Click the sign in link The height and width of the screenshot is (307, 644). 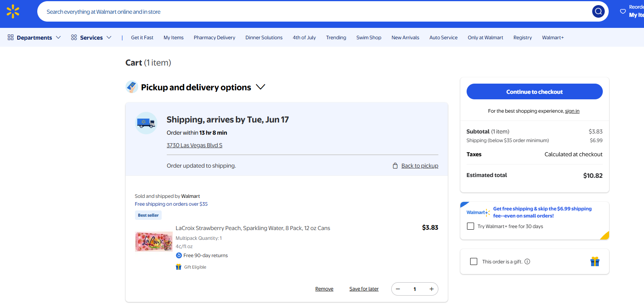[x=572, y=111]
